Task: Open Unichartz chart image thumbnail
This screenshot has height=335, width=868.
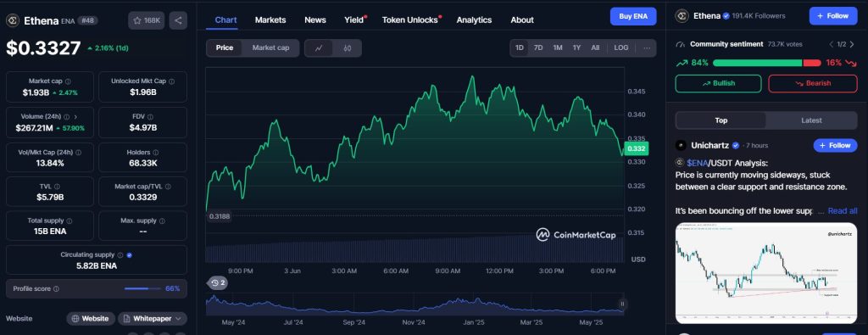Action: (766, 273)
